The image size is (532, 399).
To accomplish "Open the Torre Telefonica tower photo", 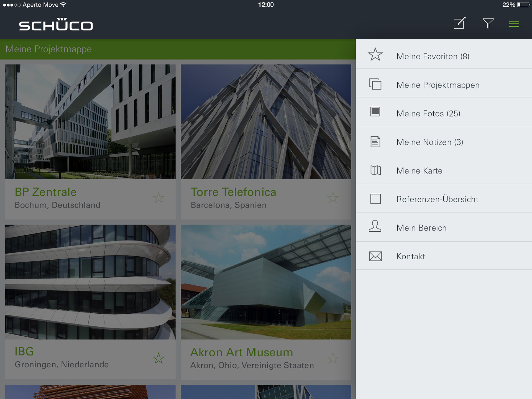I will [266, 122].
